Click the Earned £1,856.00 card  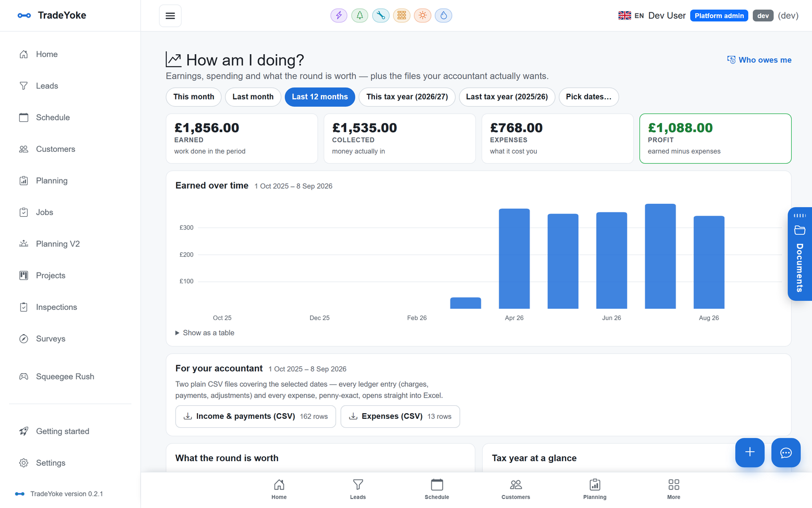(242, 139)
